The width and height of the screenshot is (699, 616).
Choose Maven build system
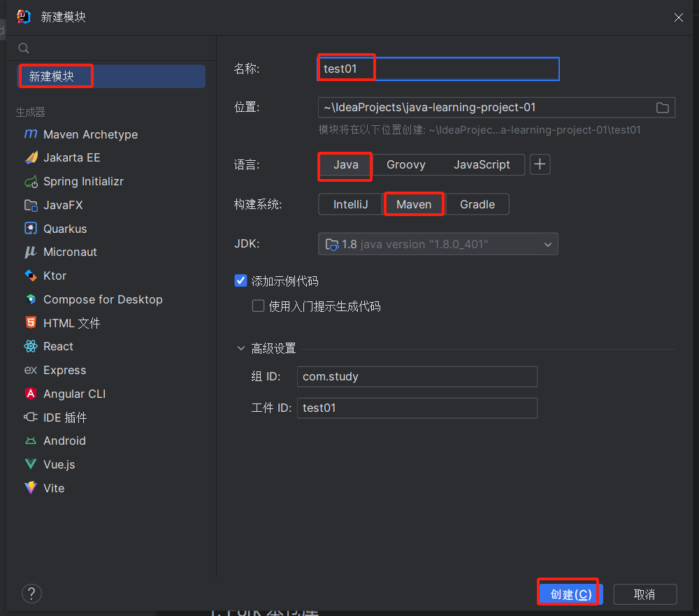(414, 204)
